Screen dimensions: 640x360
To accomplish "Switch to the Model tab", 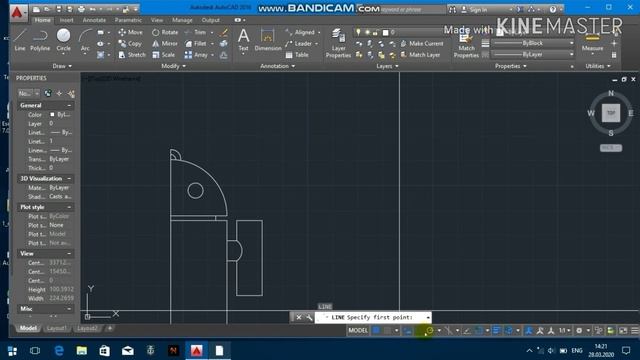I will point(28,328).
